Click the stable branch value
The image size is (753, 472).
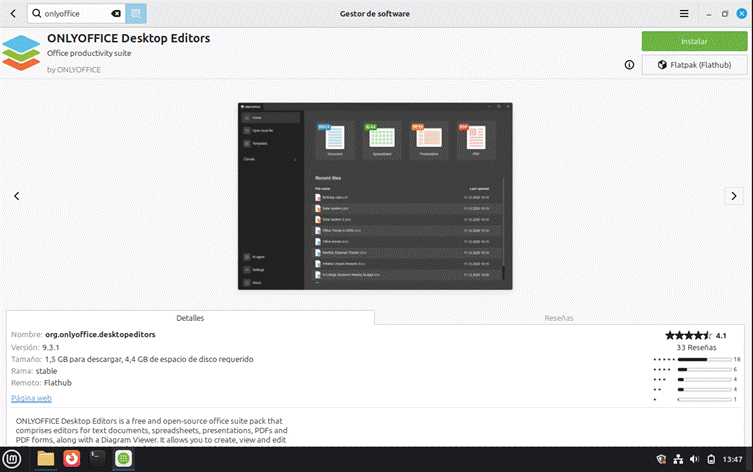pyautogui.click(x=47, y=371)
